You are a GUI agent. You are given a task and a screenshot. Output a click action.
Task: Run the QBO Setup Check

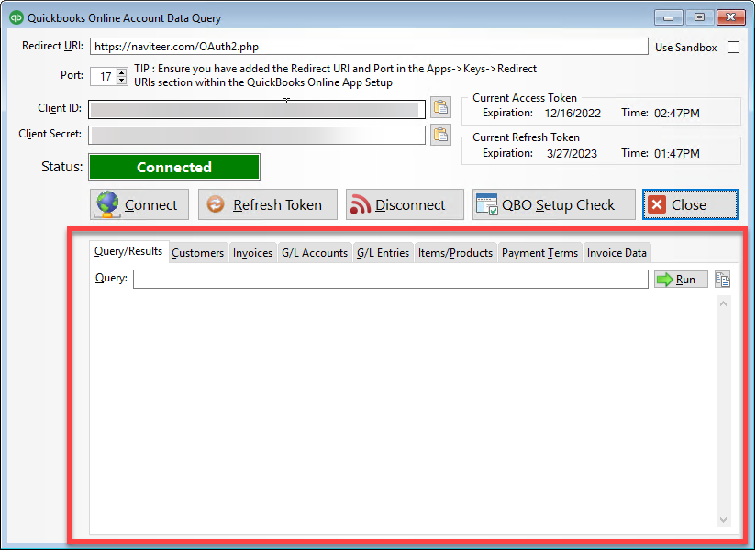(553, 204)
